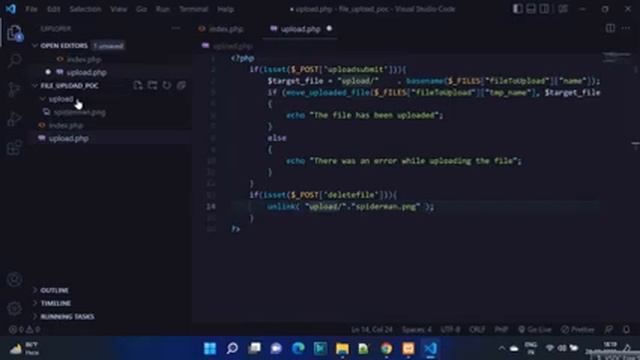Viewport: 640px width, 360px height.
Task: Click the CRLF line ending status item
Action: point(477,329)
